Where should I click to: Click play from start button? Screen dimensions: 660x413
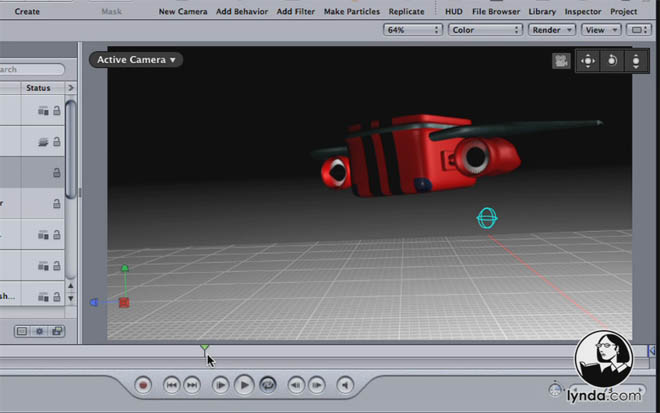click(220, 385)
